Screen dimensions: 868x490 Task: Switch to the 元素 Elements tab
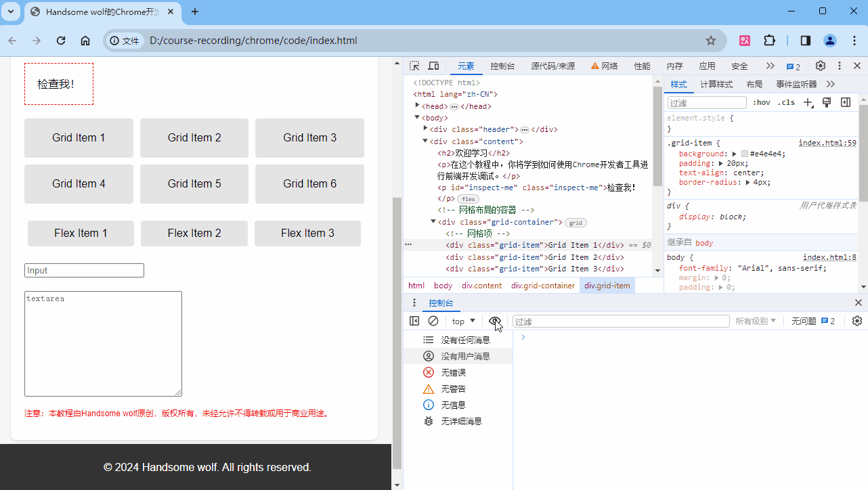click(x=466, y=66)
